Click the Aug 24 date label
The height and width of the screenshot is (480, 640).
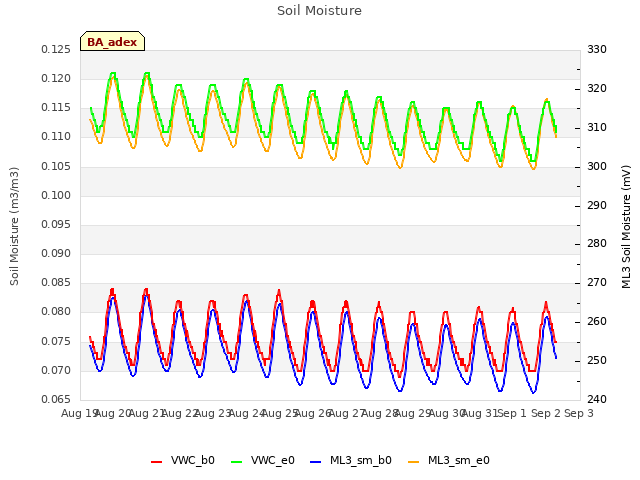point(246,413)
